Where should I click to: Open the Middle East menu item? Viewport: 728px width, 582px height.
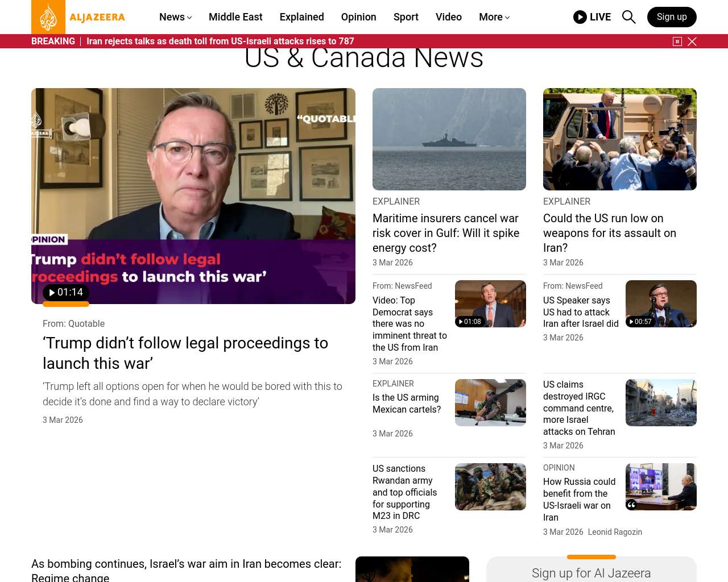point(235,17)
